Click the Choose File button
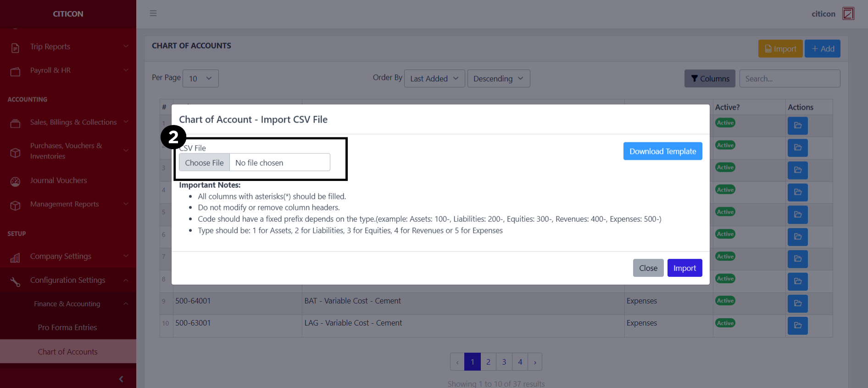Viewport: 868px width, 388px height. tap(204, 163)
